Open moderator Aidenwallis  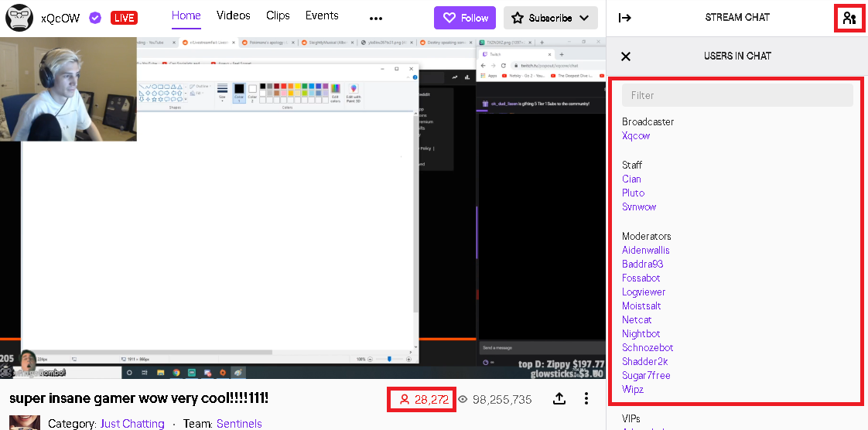click(x=645, y=250)
